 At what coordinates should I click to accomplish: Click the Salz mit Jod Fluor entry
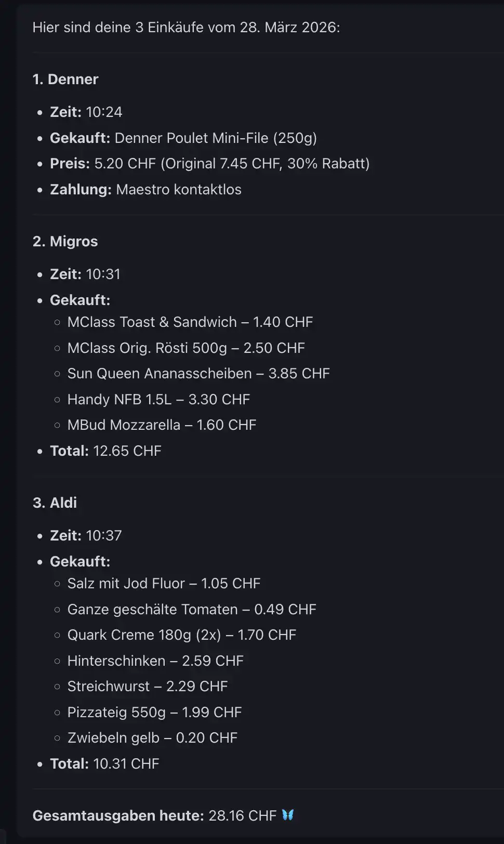(x=164, y=583)
